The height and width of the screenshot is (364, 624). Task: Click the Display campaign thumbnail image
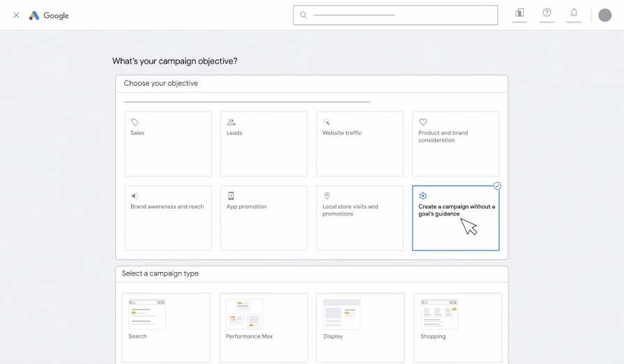342,314
